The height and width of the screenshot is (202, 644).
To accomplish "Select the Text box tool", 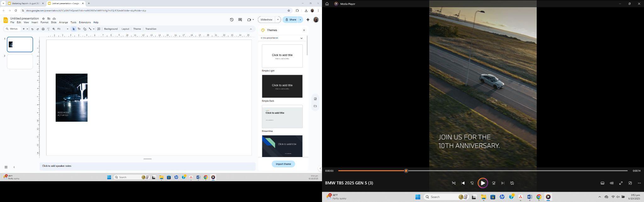I will pos(79,29).
